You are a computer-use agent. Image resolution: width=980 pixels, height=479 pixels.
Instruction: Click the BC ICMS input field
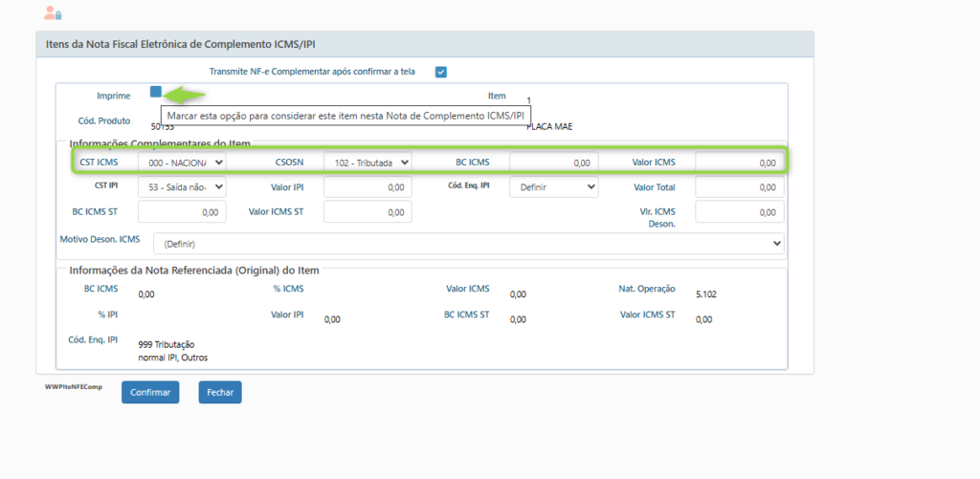(x=553, y=163)
